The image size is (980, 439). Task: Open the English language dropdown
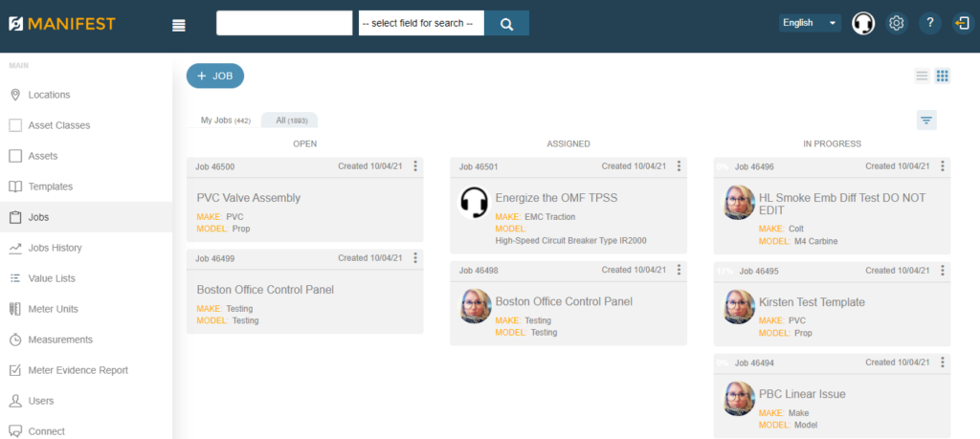810,23
